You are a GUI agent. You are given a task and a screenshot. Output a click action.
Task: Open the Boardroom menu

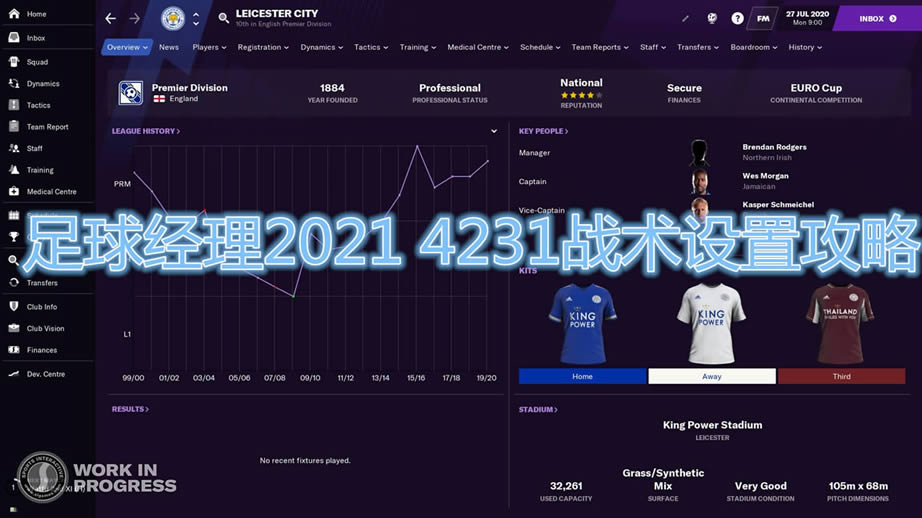coord(754,47)
